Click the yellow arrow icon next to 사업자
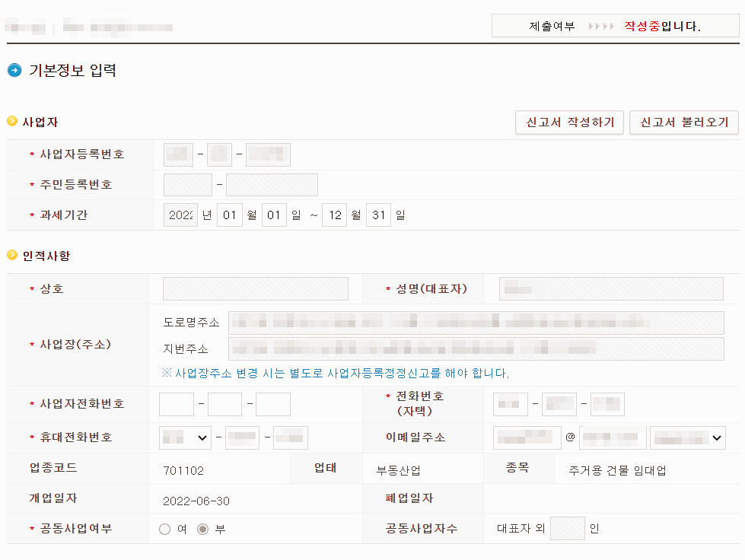This screenshot has height=560, width=745. coord(11,119)
